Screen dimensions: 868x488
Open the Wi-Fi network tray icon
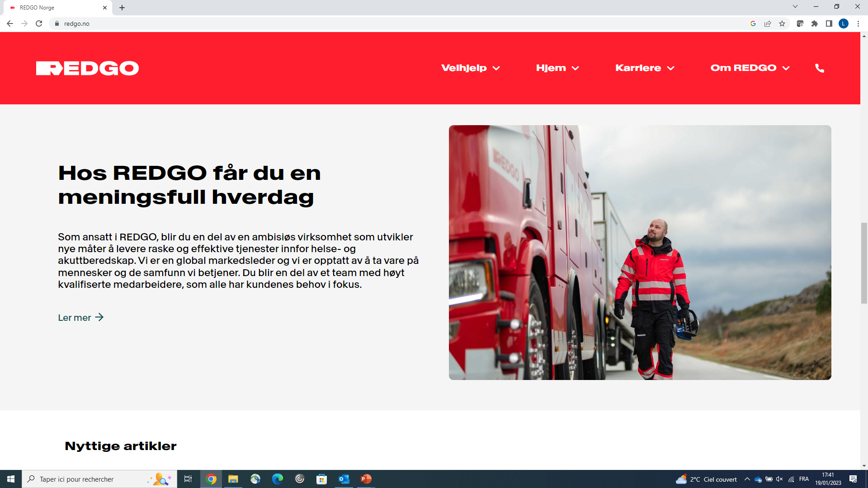click(x=791, y=479)
